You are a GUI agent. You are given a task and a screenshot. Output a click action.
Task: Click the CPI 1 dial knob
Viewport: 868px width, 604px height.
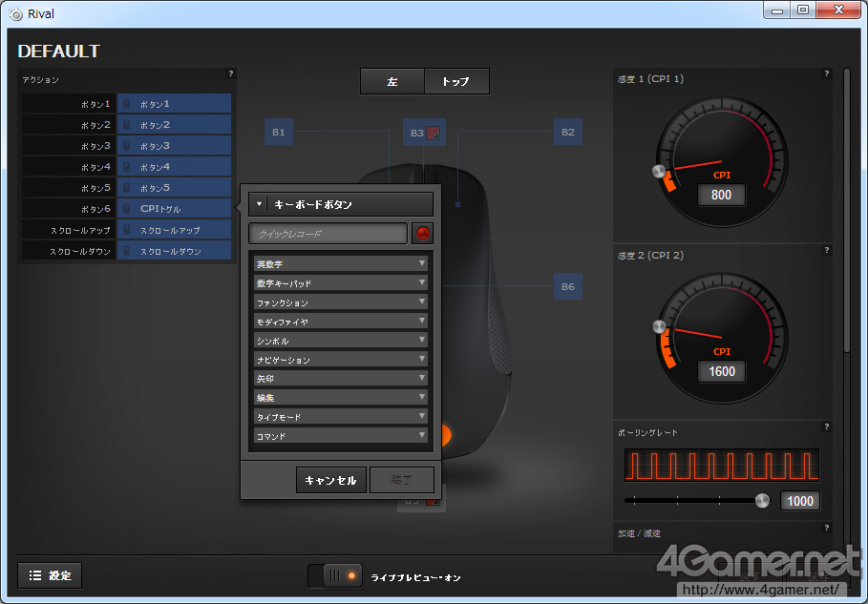pyautogui.click(x=659, y=172)
